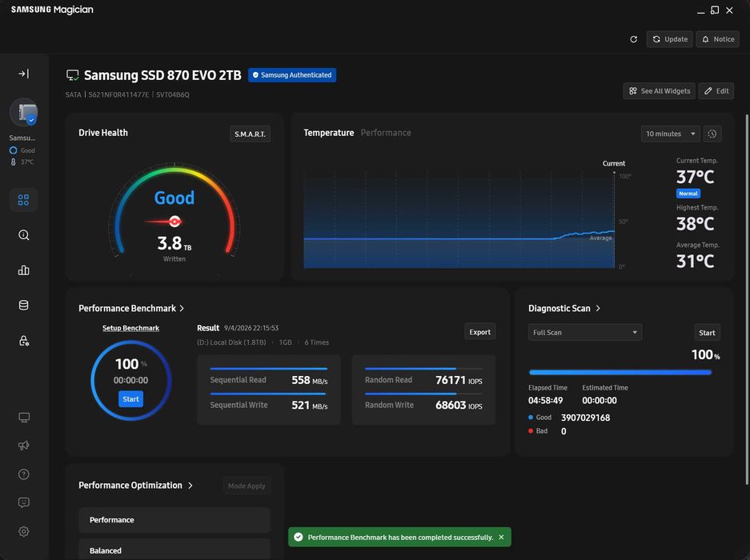This screenshot has height=560, width=750.
Task: Click the diagnostic scan progress bar
Action: coord(620,372)
